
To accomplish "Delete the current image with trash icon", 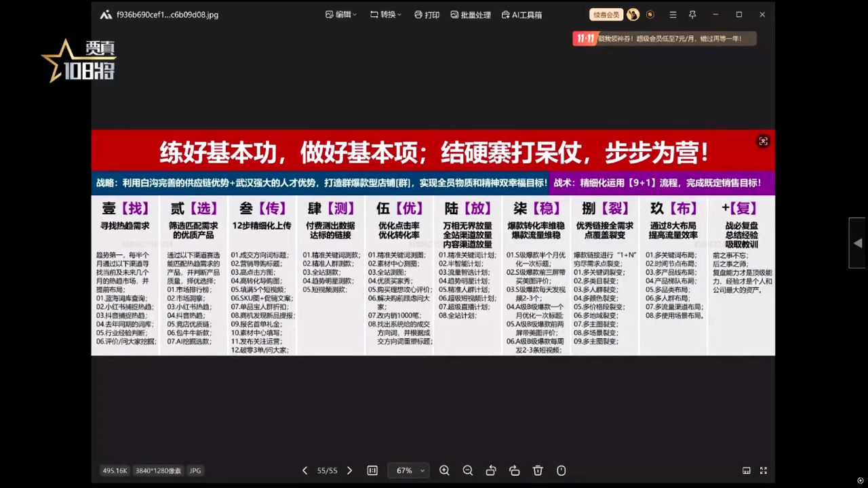I will (538, 470).
